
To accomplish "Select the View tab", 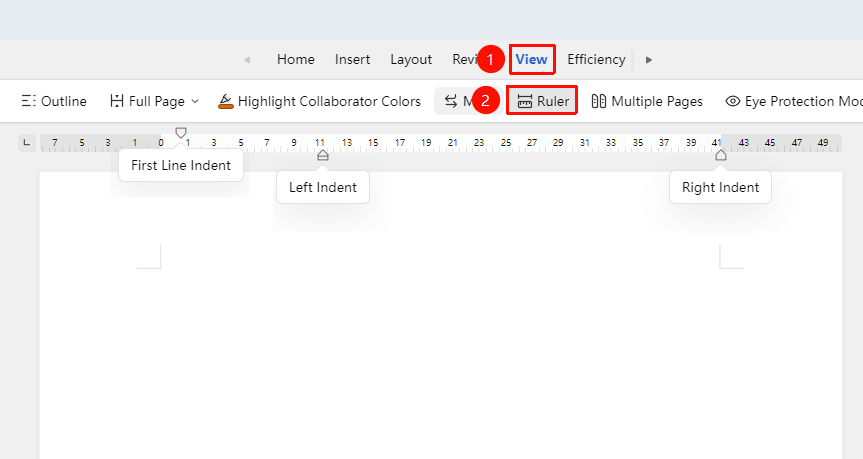I will tap(531, 59).
